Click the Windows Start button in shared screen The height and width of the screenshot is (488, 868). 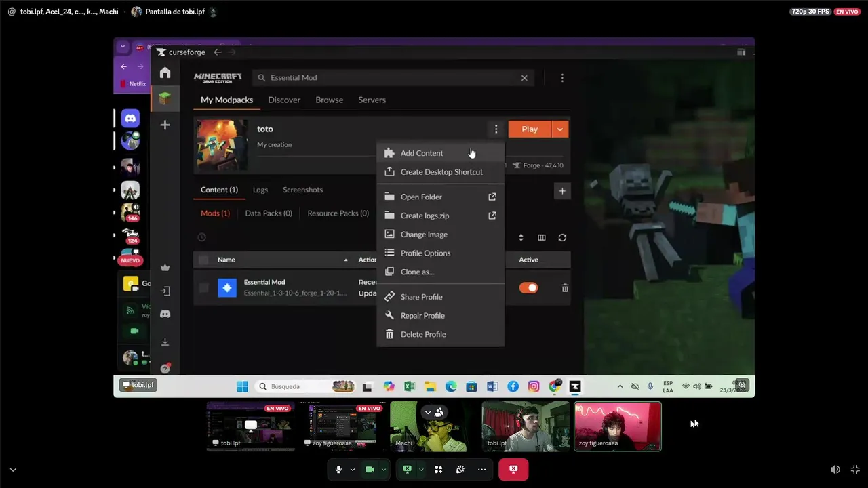(x=242, y=386)
